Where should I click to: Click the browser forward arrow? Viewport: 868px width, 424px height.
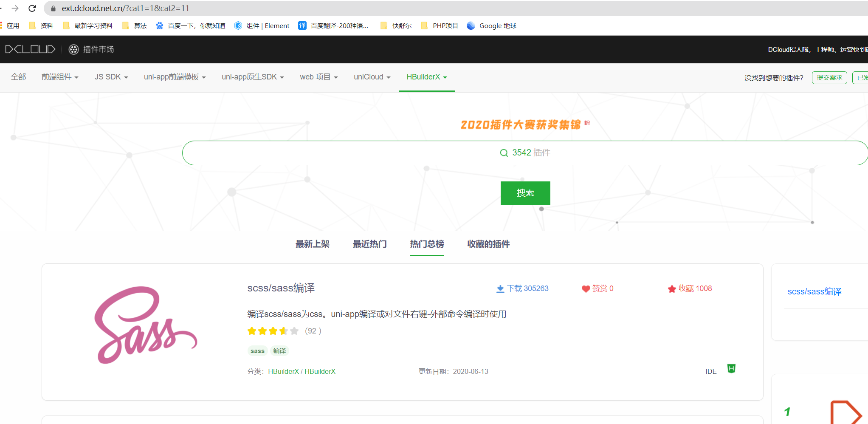(x=15, y=8)
